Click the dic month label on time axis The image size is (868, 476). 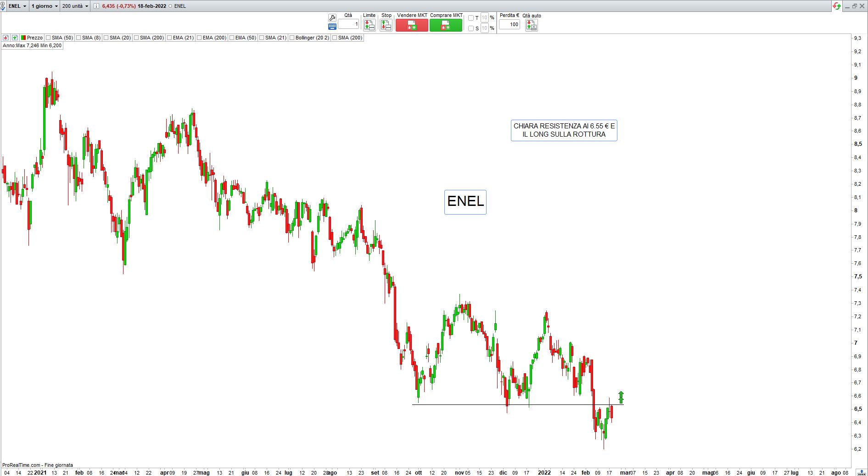tap(503, 472)
